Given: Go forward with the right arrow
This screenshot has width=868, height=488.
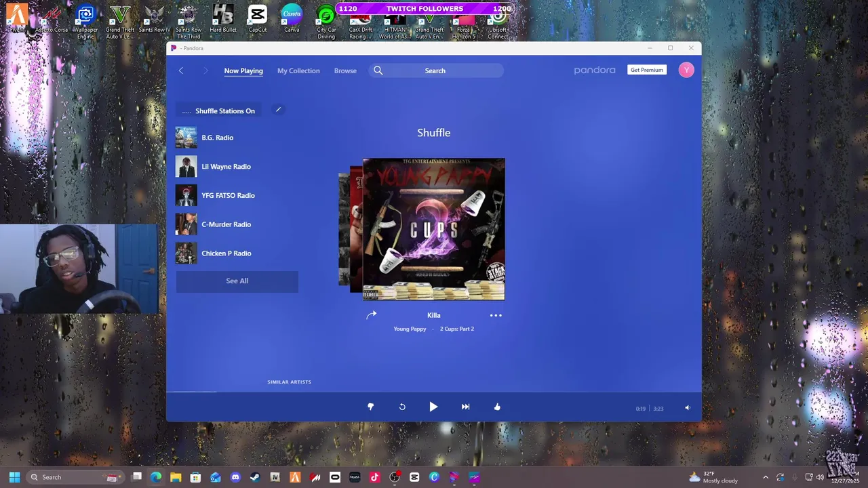Looking at the screenshot, I should coord(205,70).
